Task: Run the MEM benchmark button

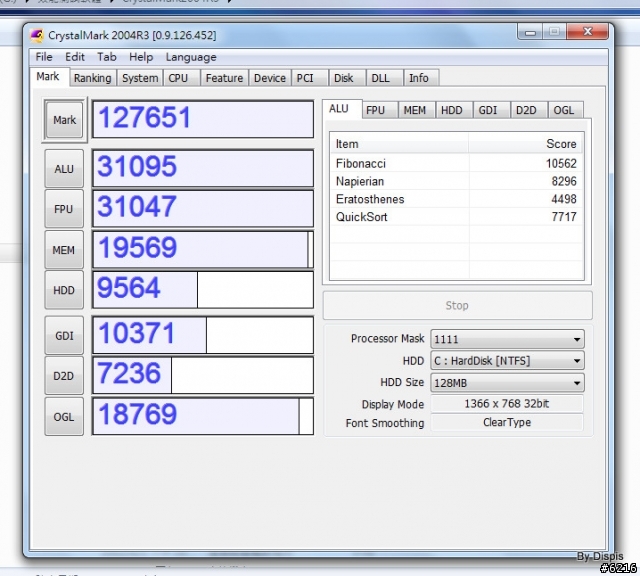Action: [64, 250]
